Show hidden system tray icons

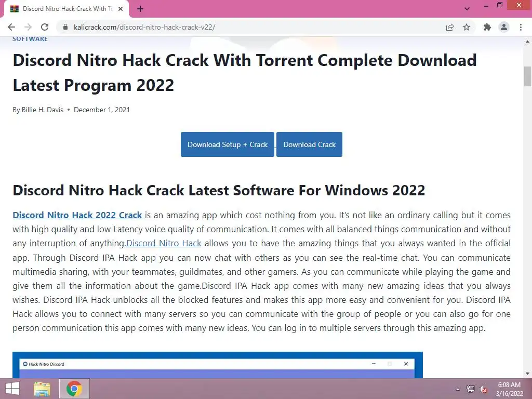pos(458,389)
